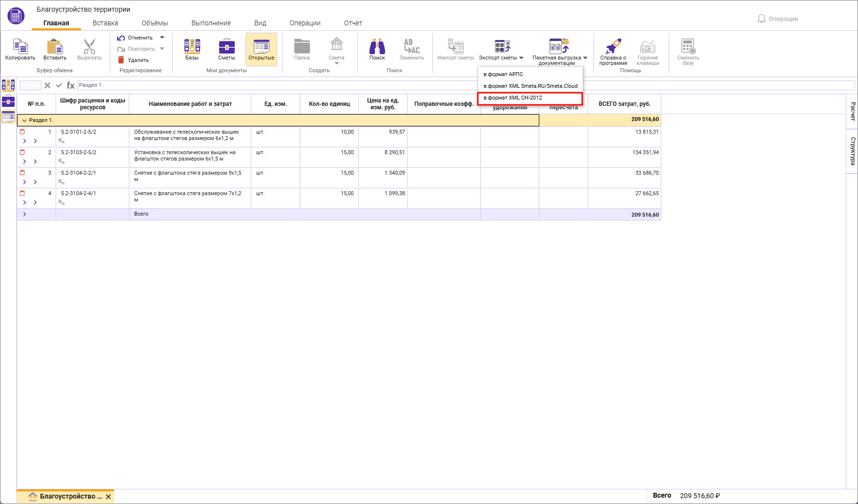Click the Сменить базу icon
Image resolution: width=858 pixels, height=504 pixels.
pos(688,46)
